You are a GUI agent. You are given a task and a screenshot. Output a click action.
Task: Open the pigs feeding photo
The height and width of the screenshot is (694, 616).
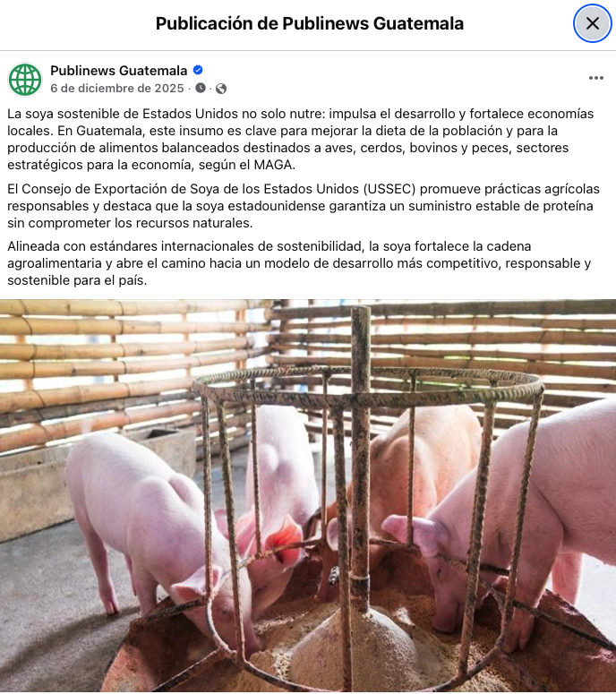pos(308,496)
